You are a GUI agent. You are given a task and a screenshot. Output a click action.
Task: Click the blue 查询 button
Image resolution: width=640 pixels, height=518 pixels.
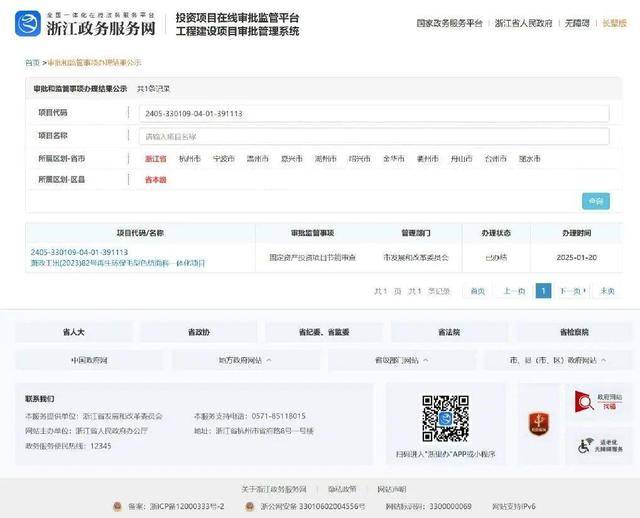point(597,201)
